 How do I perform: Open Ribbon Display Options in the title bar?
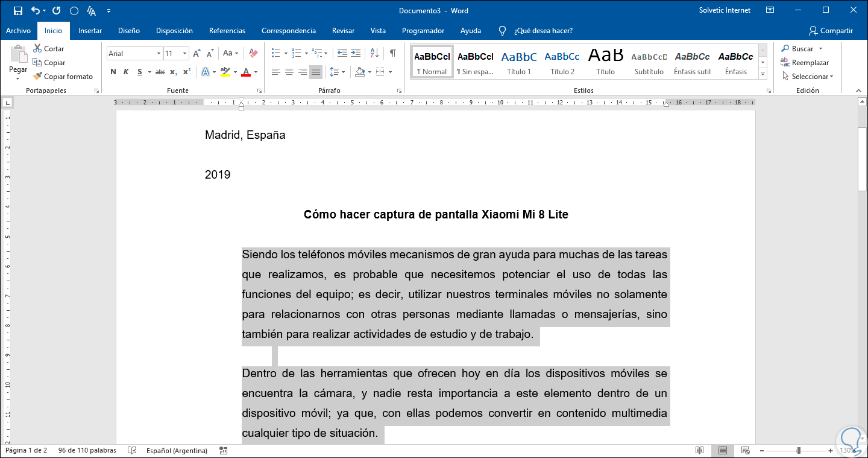coord(770,10)
